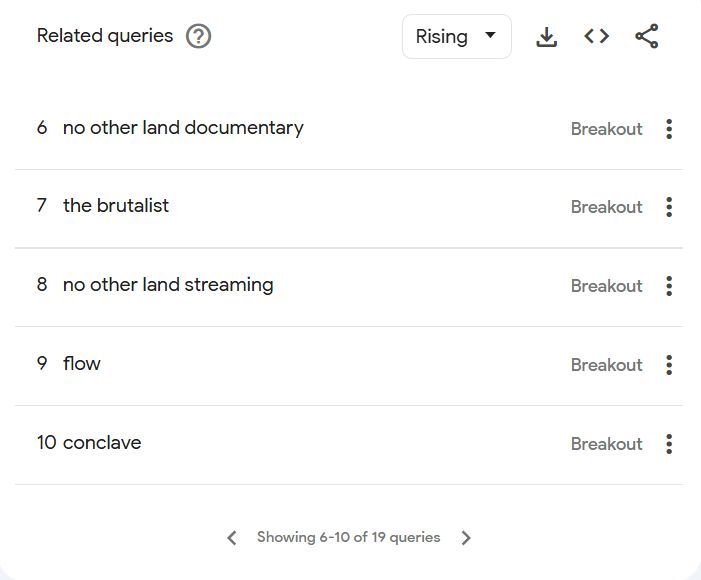This screenshot has height=580, width=701.
Task: Click the share icon
Action: [647, 36]
